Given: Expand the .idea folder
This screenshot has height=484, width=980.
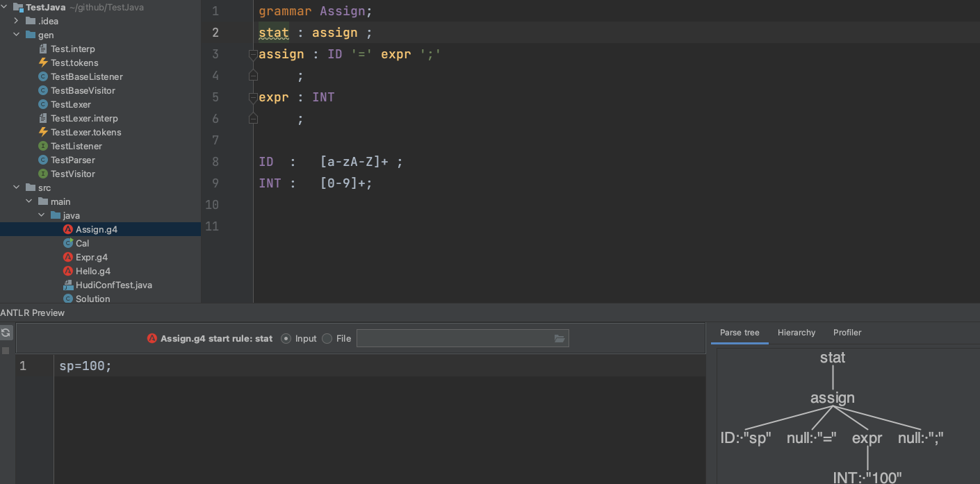Looking at the screenshot, I should click(16, 21).
